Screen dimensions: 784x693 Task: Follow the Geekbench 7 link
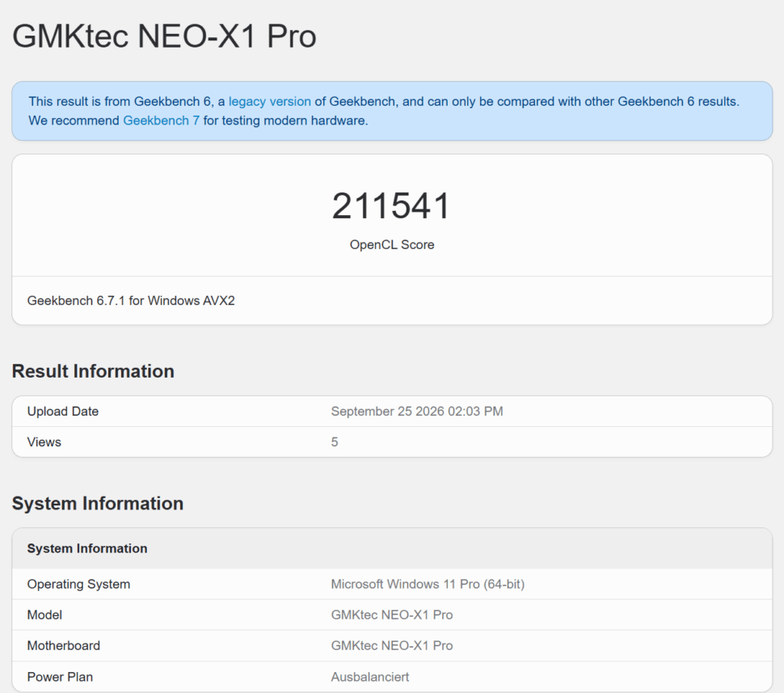(x=161, y=120)
